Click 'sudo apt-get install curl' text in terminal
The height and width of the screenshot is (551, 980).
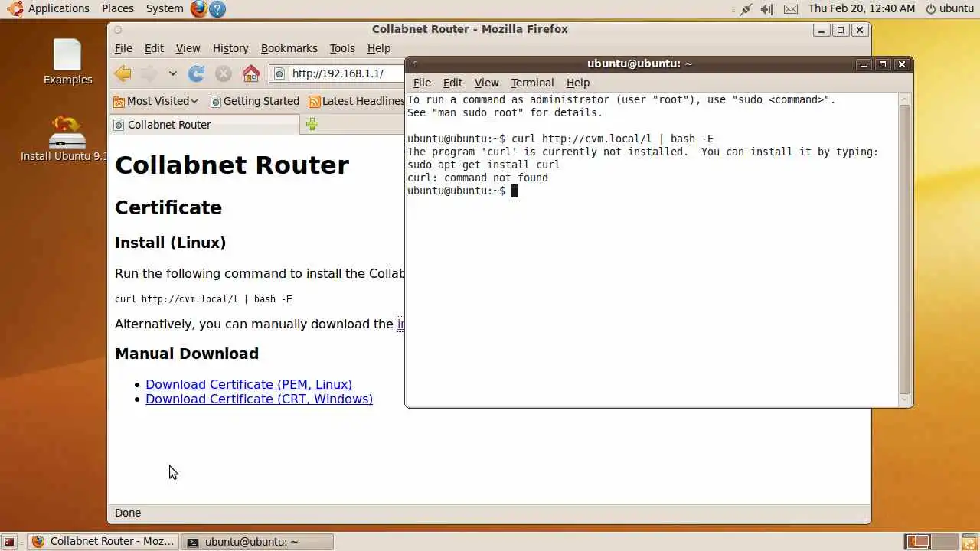pyautogui.click(x=484, y=165)
